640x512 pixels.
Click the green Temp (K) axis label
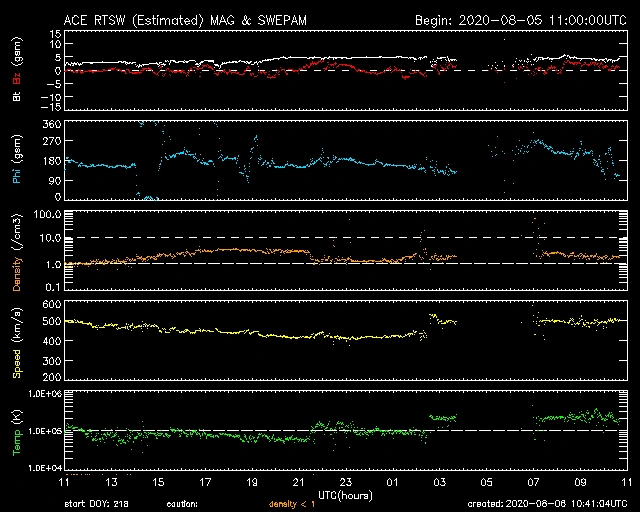pos(16,428)
